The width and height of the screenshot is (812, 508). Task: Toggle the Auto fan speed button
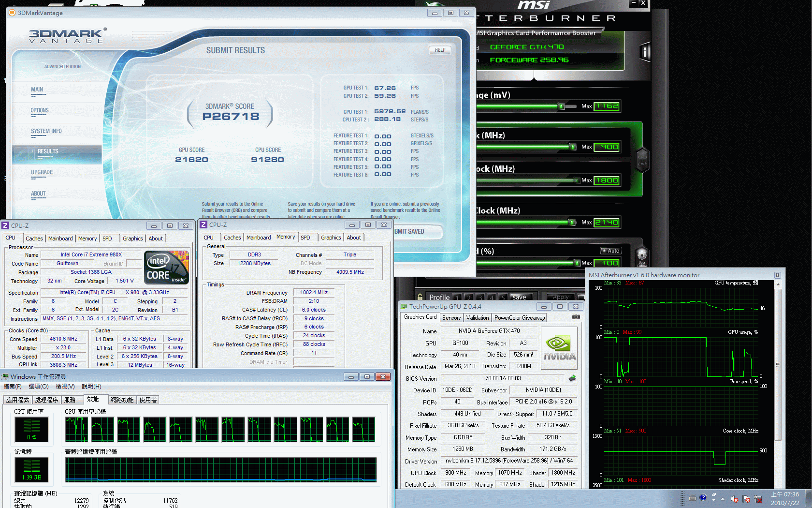tap(610, 251)
